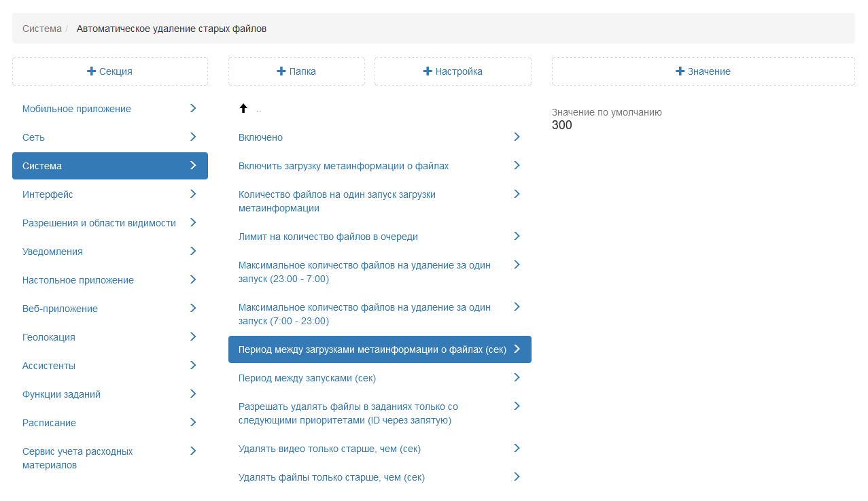Open the Уведомления section

pos(52,252)
